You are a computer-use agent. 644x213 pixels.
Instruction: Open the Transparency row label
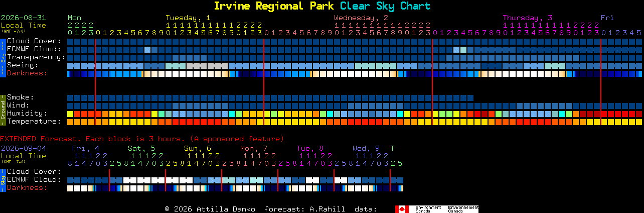(36, 57)
